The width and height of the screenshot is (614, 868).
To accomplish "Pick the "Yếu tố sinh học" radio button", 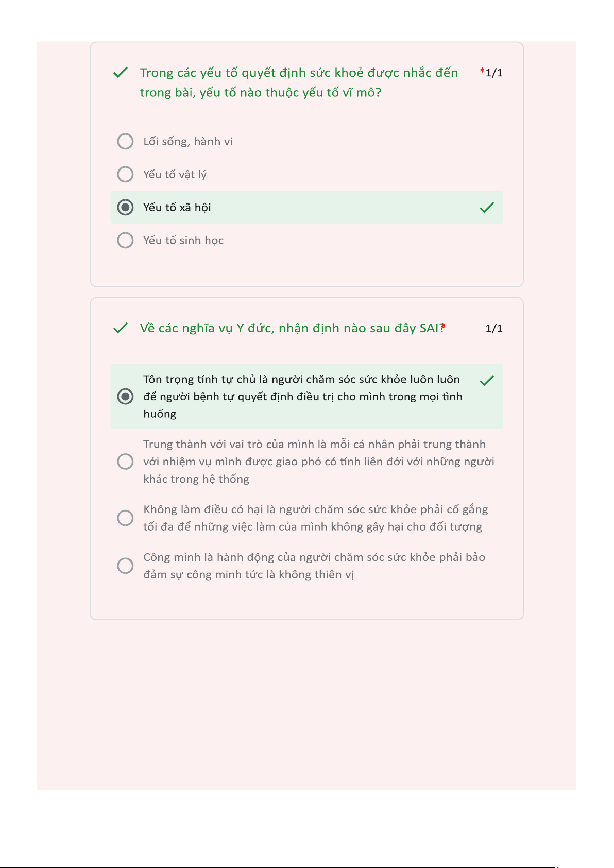I will pos(125,240).
